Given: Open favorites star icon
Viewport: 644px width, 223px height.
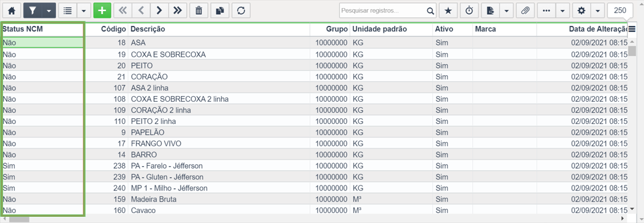Looking at the screenshot, I should 448,10.
